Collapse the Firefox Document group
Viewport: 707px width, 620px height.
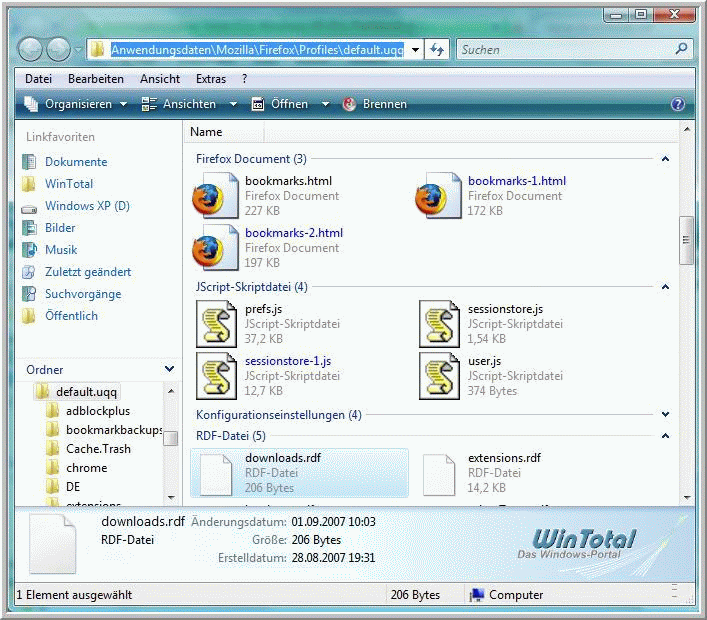[x=665, y=159]
